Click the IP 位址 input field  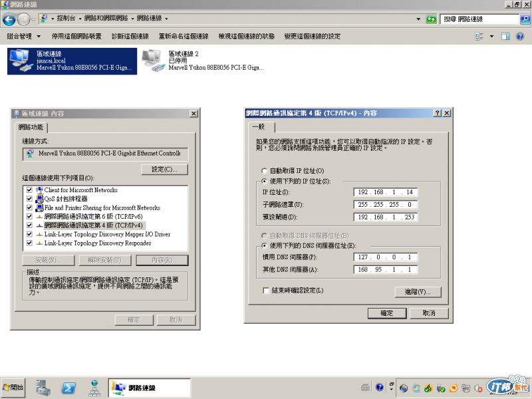click(x=386, y=192)
